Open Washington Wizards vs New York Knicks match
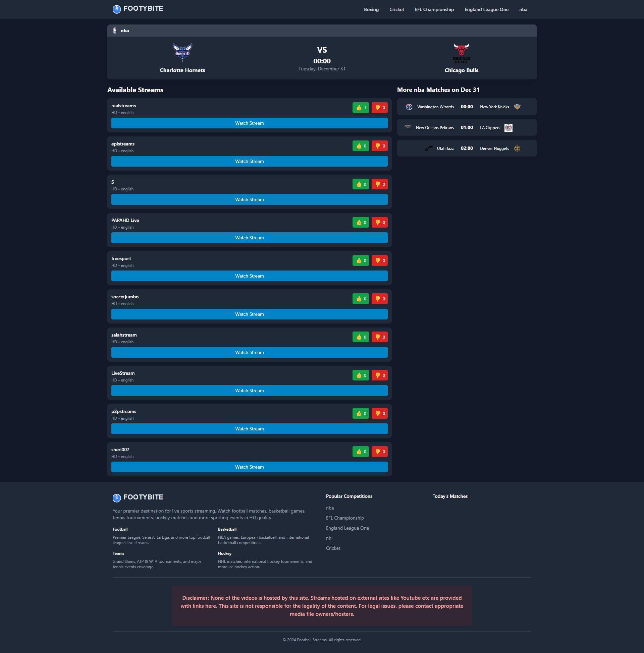Image resolution: width=644 pixels, height=653 pixels. 467,107
